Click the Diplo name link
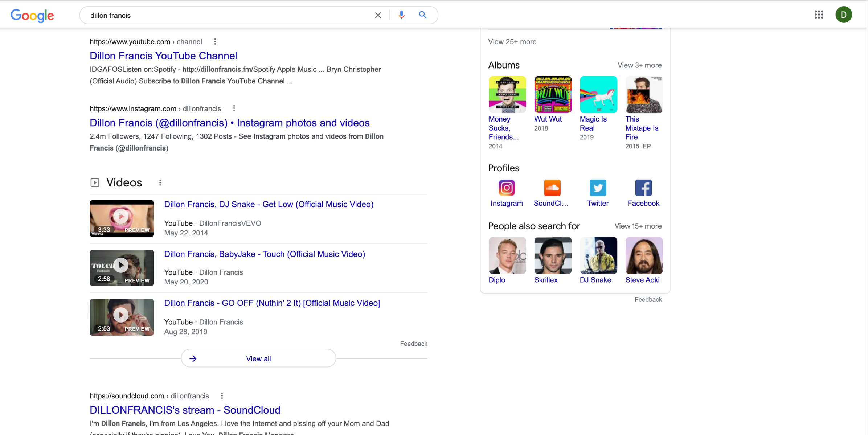The image size is (868, 435). coord(497,280)
